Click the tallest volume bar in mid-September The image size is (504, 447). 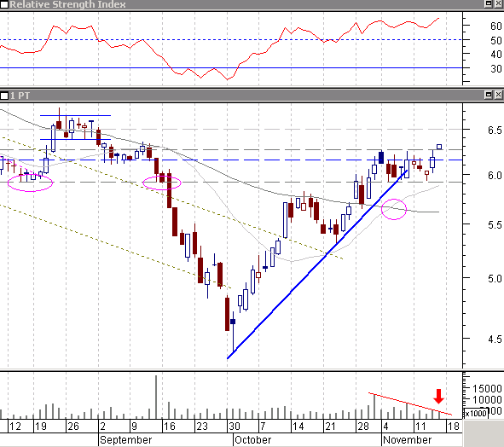click(156, 397)
